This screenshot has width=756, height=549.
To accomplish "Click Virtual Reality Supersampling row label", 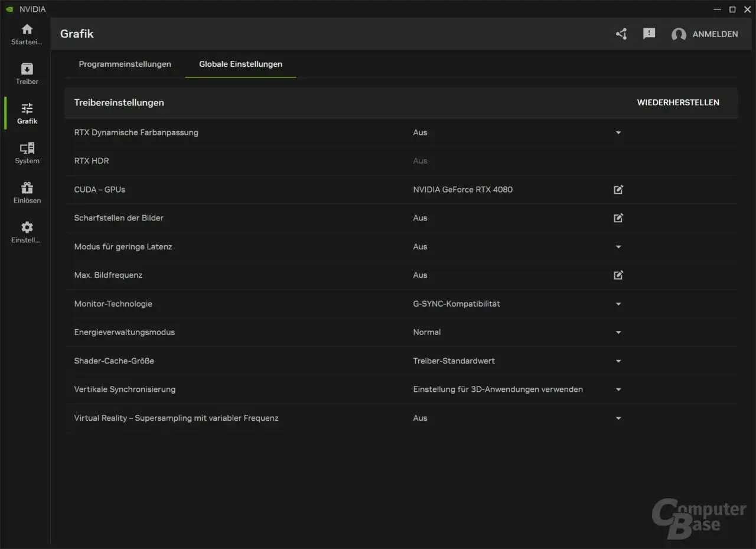I will pyautogui.click(x=176, y=418).
